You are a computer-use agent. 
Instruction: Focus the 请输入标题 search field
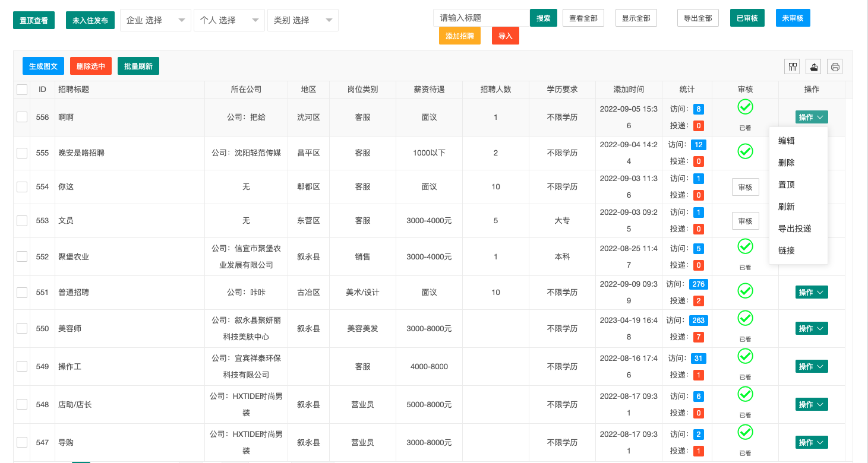[x=481, y=18]
